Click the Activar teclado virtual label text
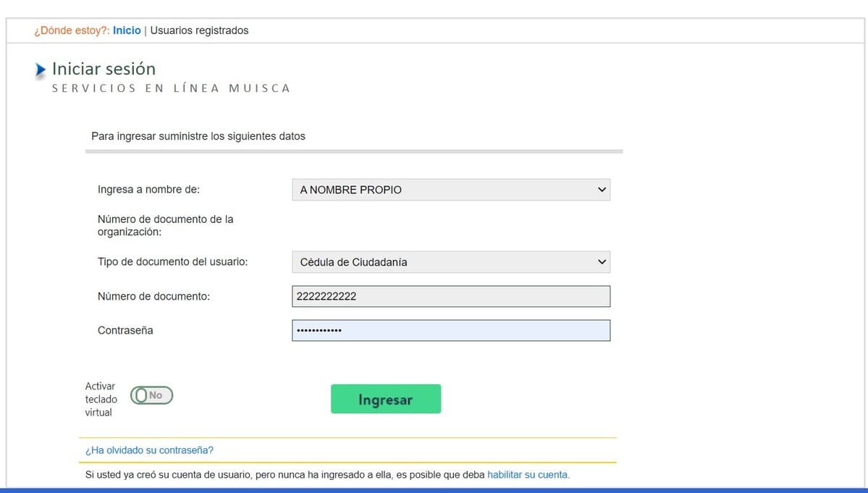The width and height of the screenshot is (868, 493). coord(101,399)
